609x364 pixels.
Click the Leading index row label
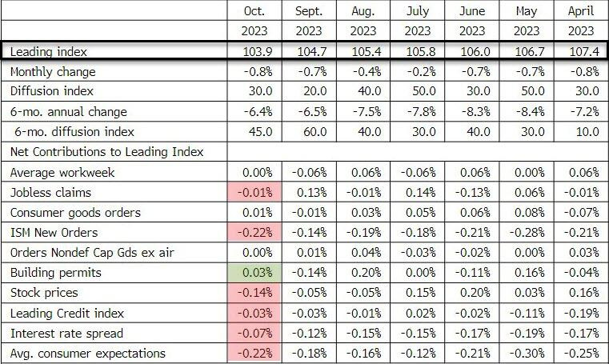(47, 51)
